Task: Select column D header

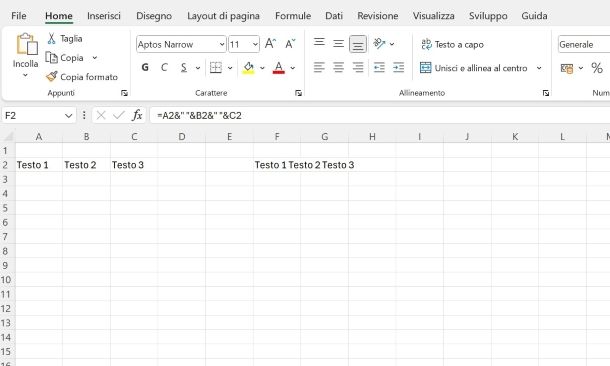Action: pyautogui.click(x=182, y=137)
